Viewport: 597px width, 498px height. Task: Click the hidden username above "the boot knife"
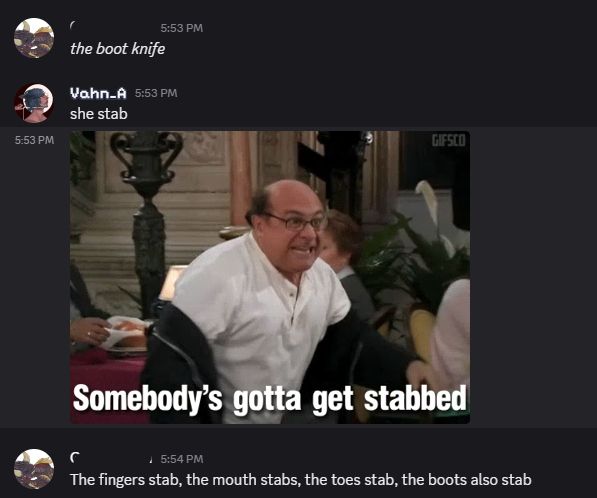pyautogui.click(x=110, y=27)
